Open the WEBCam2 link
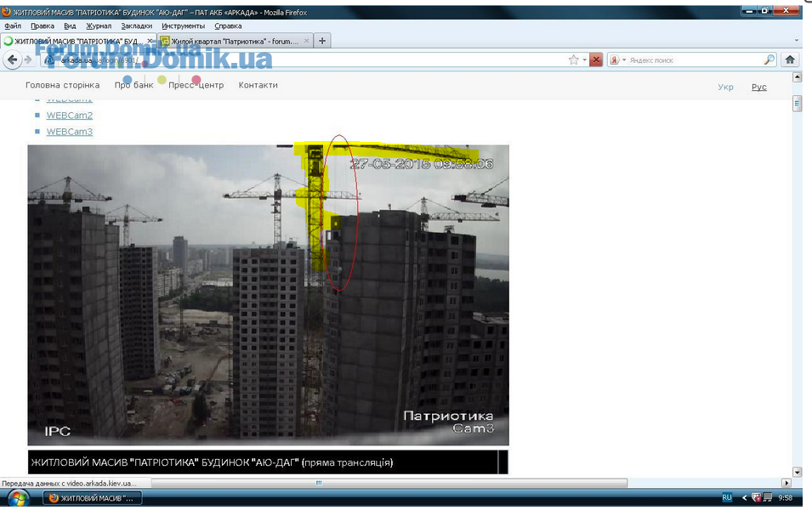Viewport: 812px width, 510px height. [70, 116]
